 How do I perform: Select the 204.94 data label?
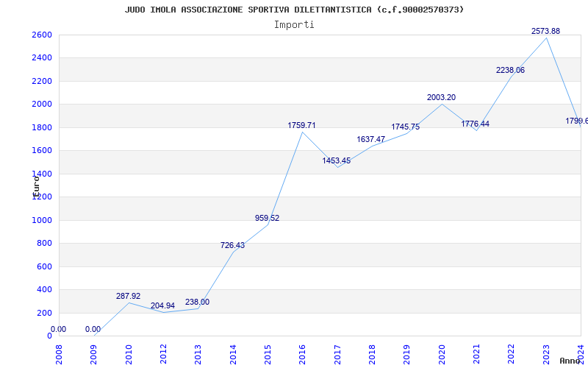(x=162, y=306)
